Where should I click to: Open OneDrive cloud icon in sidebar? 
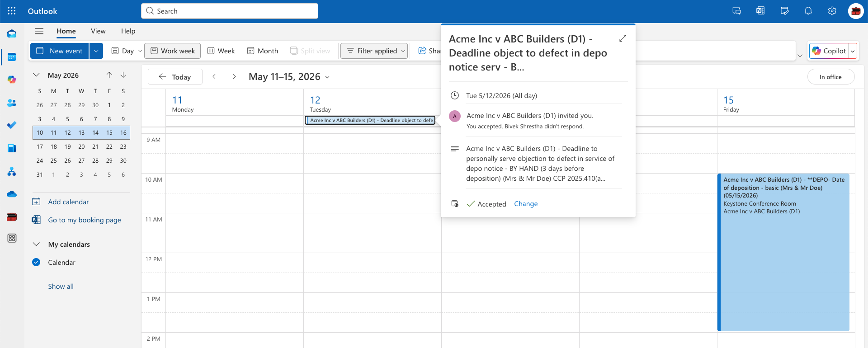tap(12, 194)
